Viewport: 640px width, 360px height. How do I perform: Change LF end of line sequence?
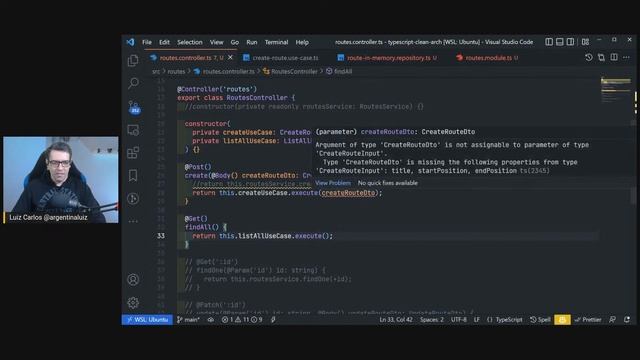477,320
